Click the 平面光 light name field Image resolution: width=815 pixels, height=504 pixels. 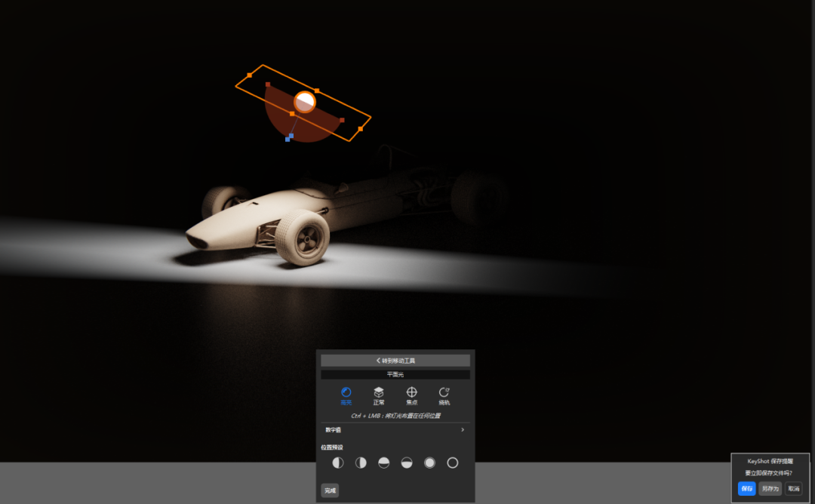[395, 374]
